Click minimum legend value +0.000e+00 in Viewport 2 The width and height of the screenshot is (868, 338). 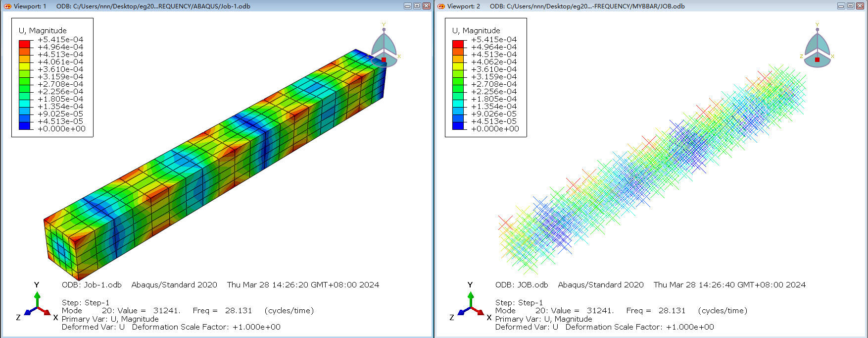click(495, 129)
